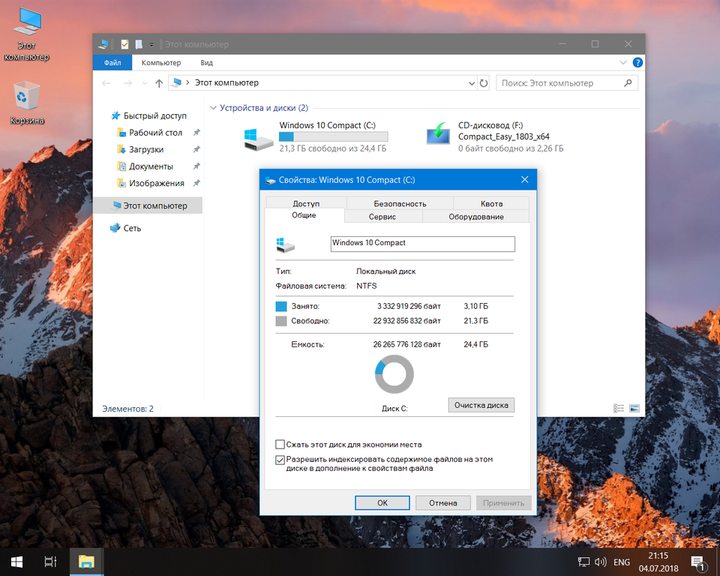Image resolution: width=720 pixels, height=576 pixels.
Task: Select the 'Корзина' recycle bin icon
Action: (27, 102)
